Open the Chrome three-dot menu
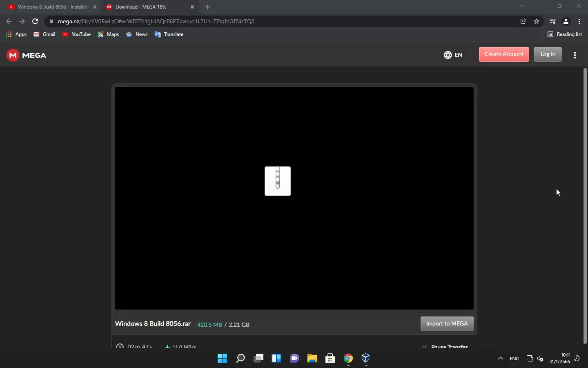Image resolution: width=588 pixels, height=368 pixels. pos(579,21)
